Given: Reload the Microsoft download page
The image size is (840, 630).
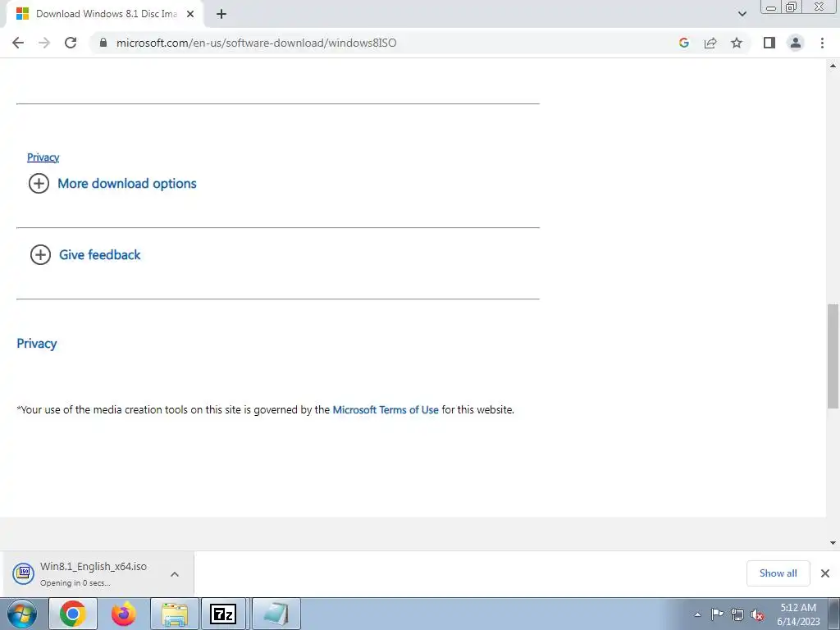Looking at the screenshot, I should [x=71, y=43].
